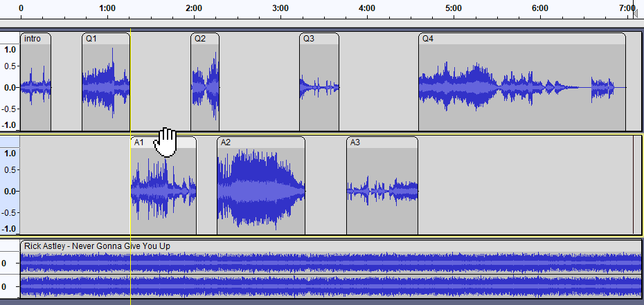Click the 2:00 mark on the timeline ruler
The image size is (644, 305).
point(194,8)
